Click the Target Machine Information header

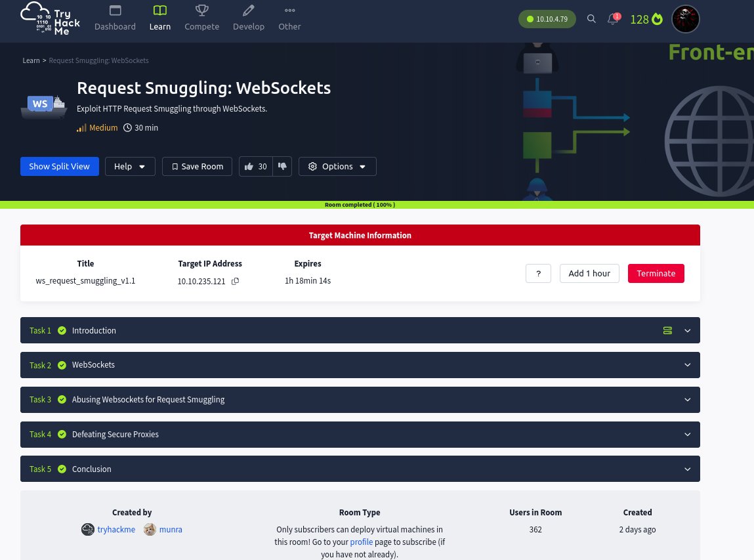click(360, 235)
